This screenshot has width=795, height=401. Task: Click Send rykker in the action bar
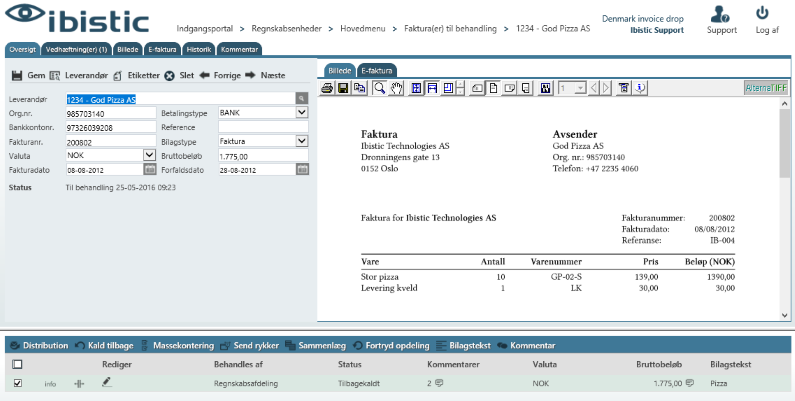pyautogui.click(x=249, y=345)
